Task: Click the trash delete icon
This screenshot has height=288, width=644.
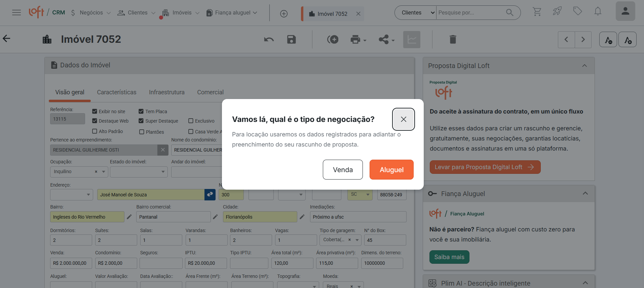Action: [453, 39]
